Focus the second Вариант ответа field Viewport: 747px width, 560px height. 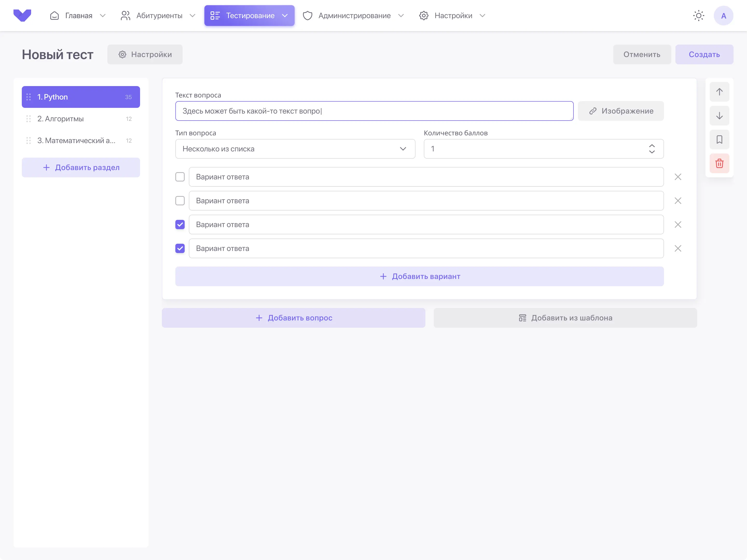[x=426, y=201]
